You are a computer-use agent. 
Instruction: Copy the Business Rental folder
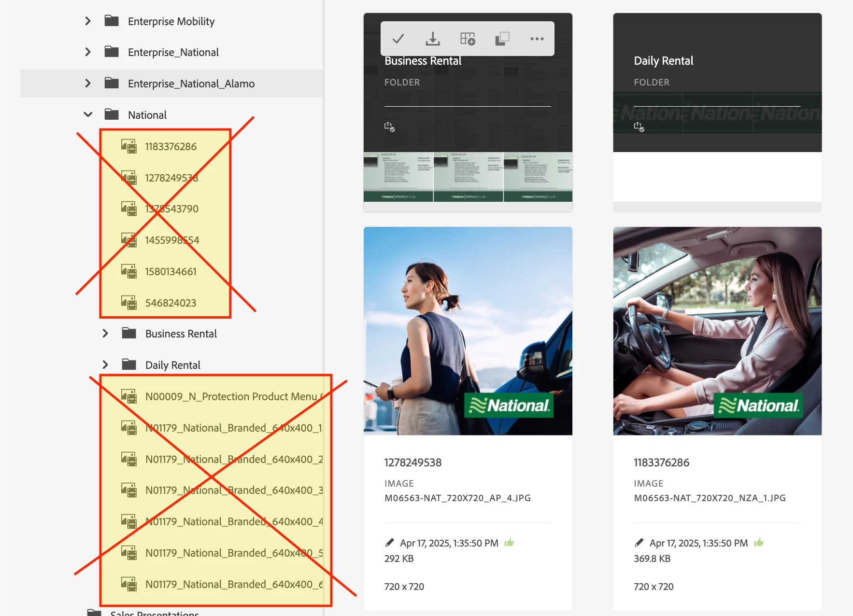pos(502,39)
